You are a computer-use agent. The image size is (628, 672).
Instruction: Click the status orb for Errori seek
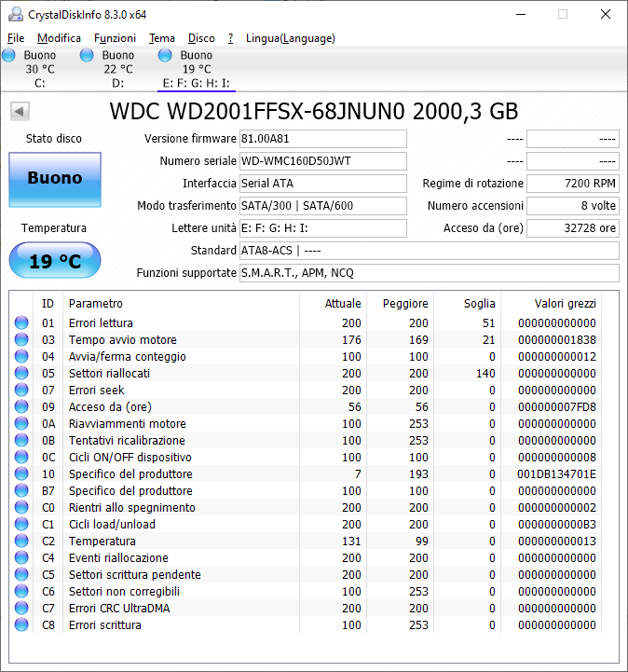click(21, 390)
